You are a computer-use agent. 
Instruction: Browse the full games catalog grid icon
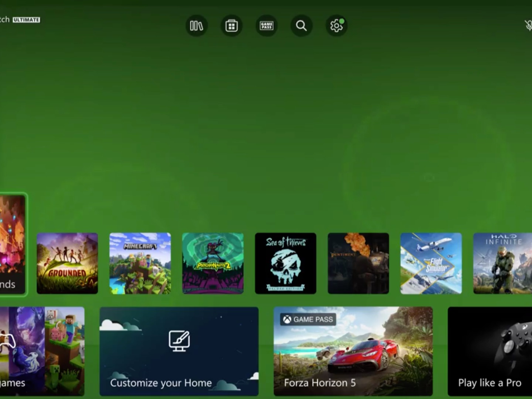coord(231,26)
